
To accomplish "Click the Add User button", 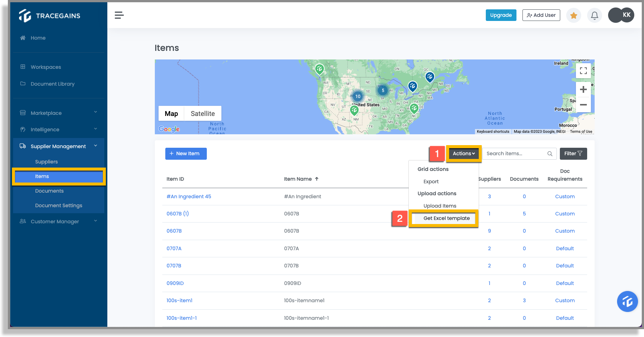I will point(541,15).
